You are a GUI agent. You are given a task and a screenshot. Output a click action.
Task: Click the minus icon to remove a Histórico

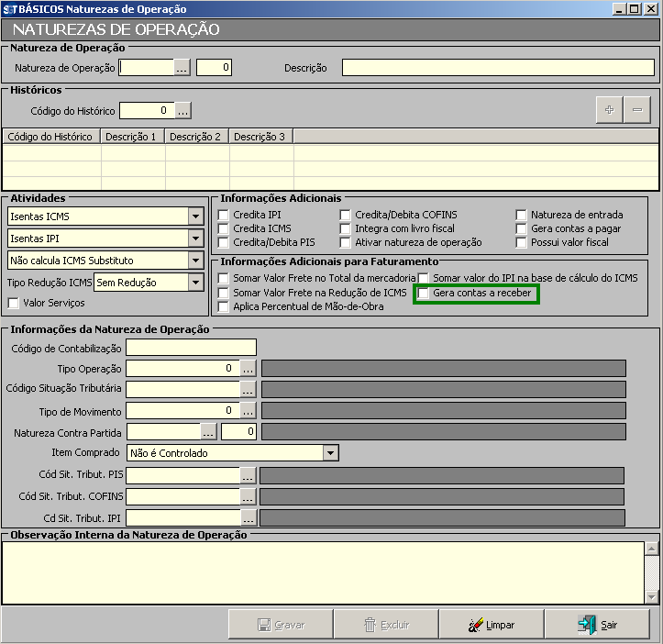click(x=636, y=110)
